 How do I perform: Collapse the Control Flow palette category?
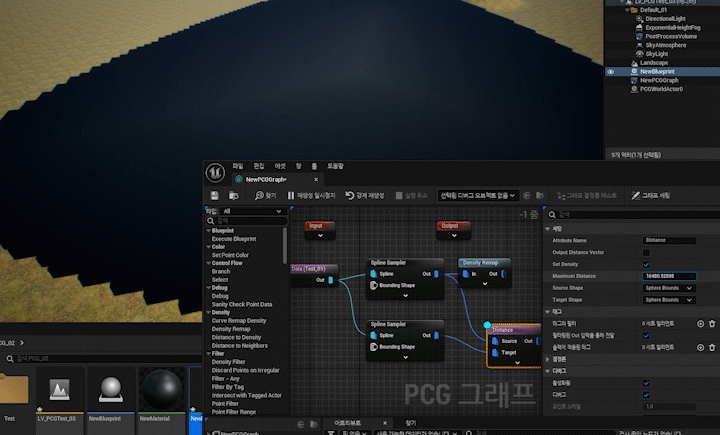click(x=209, y=263)
